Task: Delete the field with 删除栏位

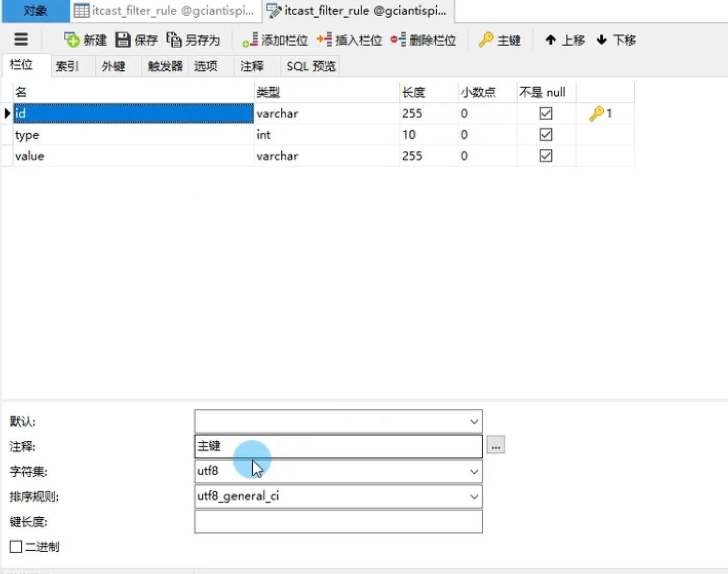Action: [x=423, y=40]
